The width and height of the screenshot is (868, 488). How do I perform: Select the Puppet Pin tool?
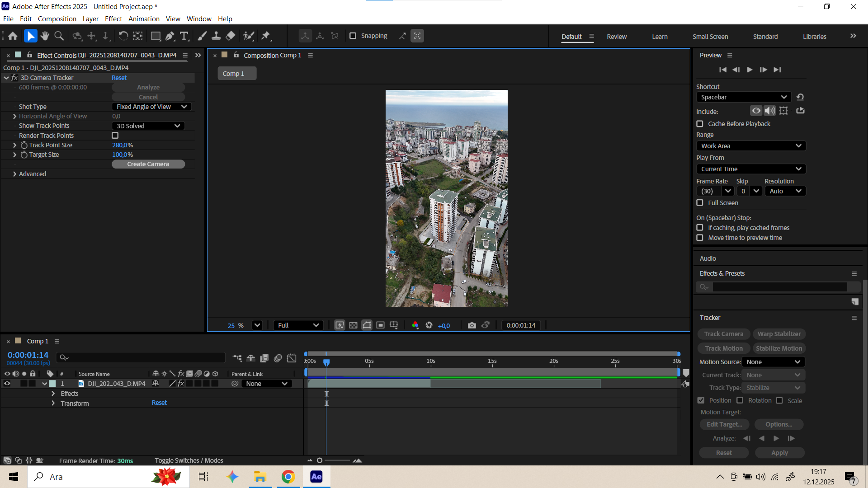266,36
